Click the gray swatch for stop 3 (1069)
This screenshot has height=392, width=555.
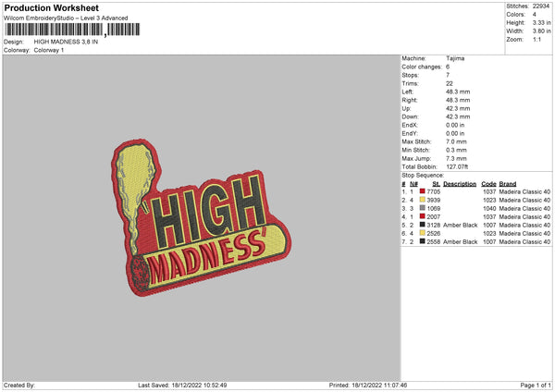423,208
